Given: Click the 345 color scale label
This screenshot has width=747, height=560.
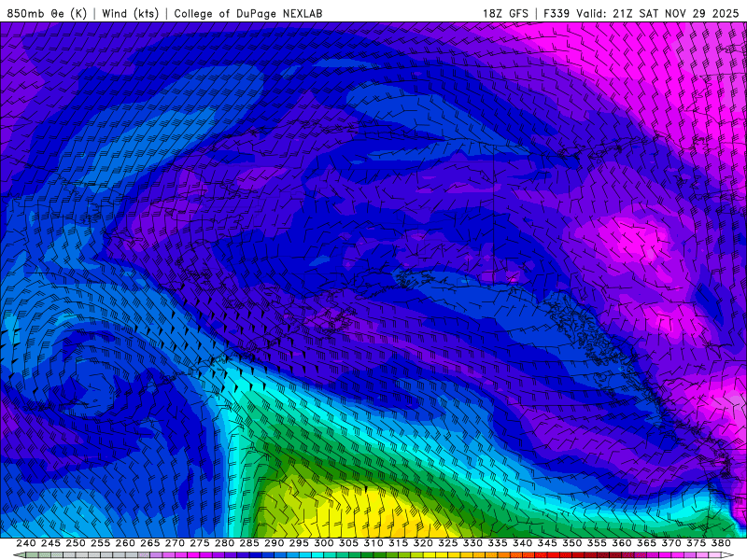Looking at the screenshot, I should [x=547, y=543].
